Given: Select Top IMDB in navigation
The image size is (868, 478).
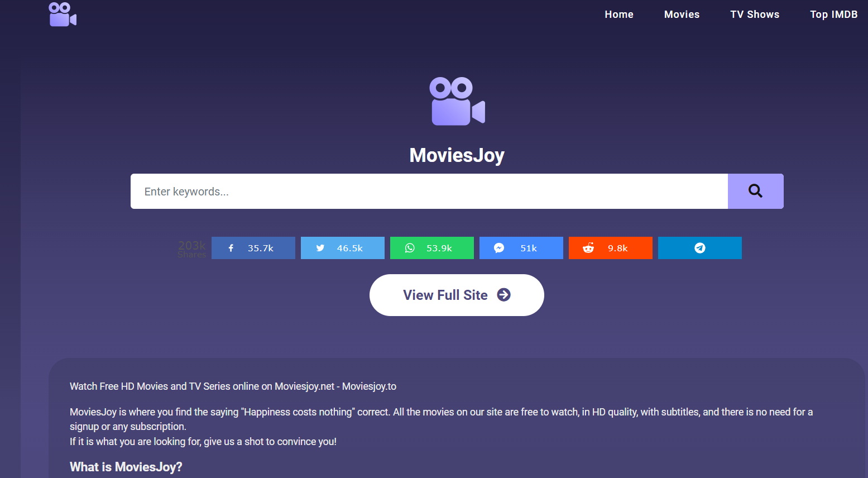Looking at the screenshot, I should 833,15.
